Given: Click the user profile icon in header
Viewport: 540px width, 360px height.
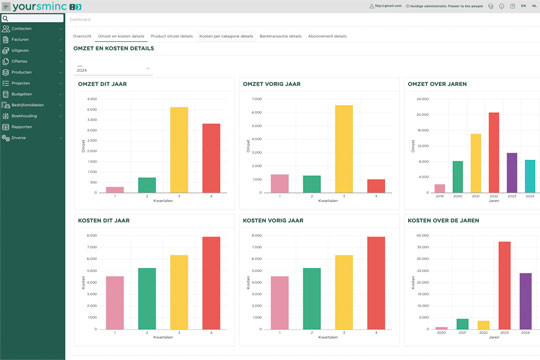Looking at the screenshot, I should [x=372, y=6].
